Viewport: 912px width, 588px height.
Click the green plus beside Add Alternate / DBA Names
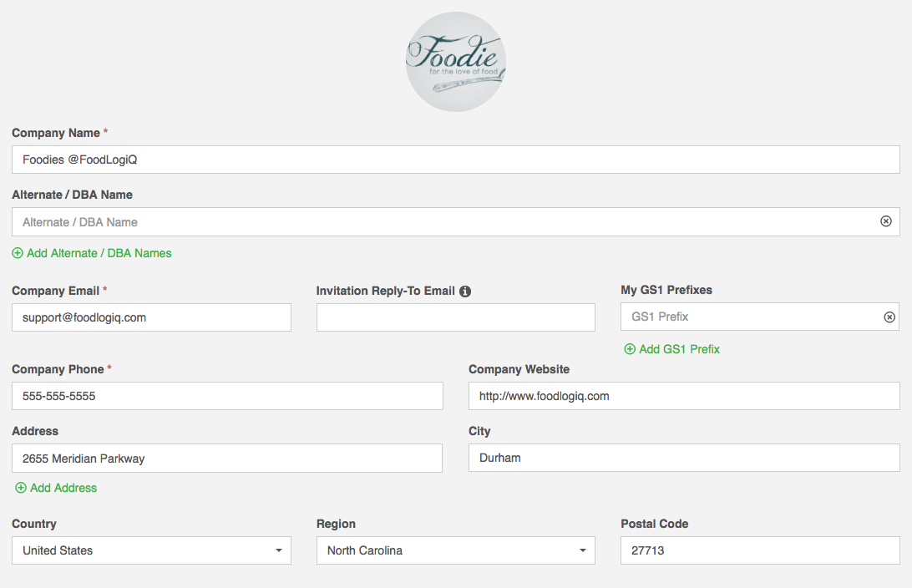[x=18, y=253]
